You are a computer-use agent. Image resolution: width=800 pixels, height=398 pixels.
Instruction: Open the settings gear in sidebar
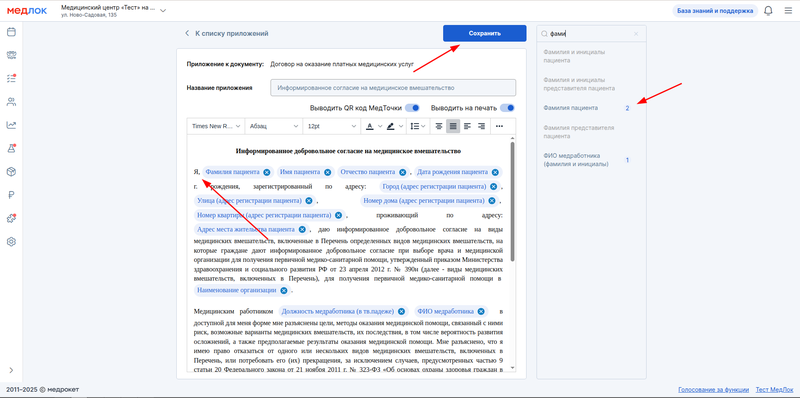coord(11,241)
